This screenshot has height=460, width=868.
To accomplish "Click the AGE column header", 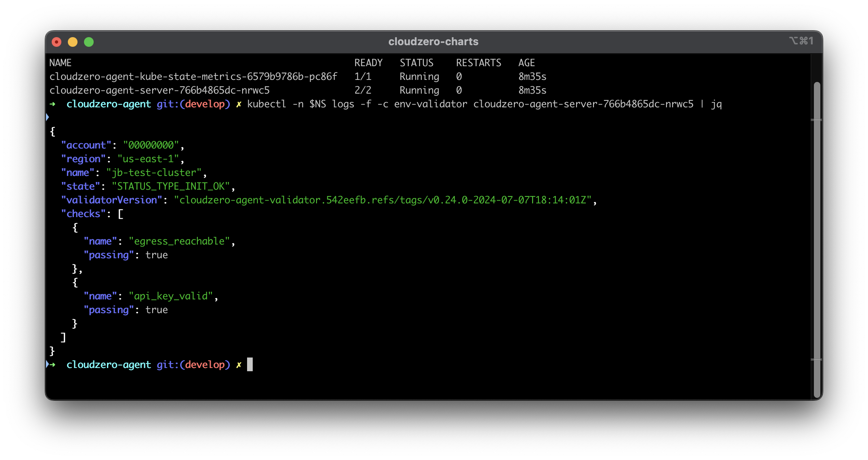I will (526, 63).
